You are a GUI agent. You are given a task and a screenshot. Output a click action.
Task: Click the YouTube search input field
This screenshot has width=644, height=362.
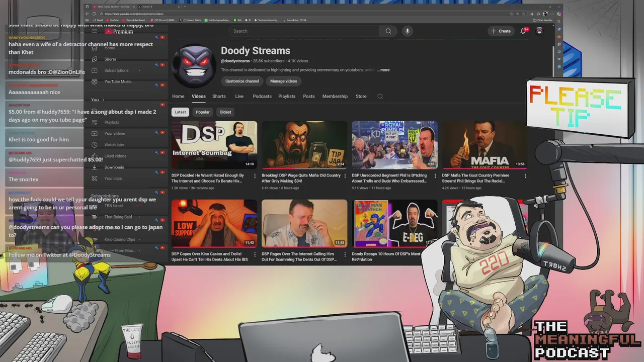[304, 31]
